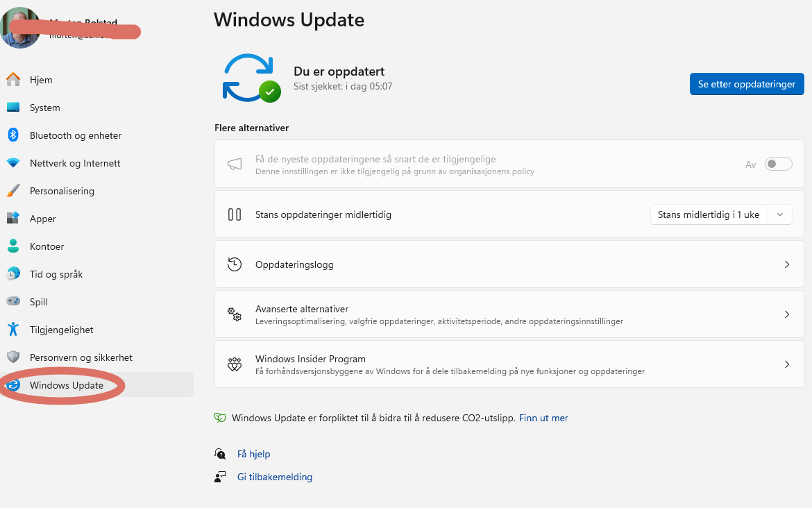This screenshot has height=508, width=812.
Task: Expand Oppdateringslogg with its chevron arrow
Action: [787, 264]
